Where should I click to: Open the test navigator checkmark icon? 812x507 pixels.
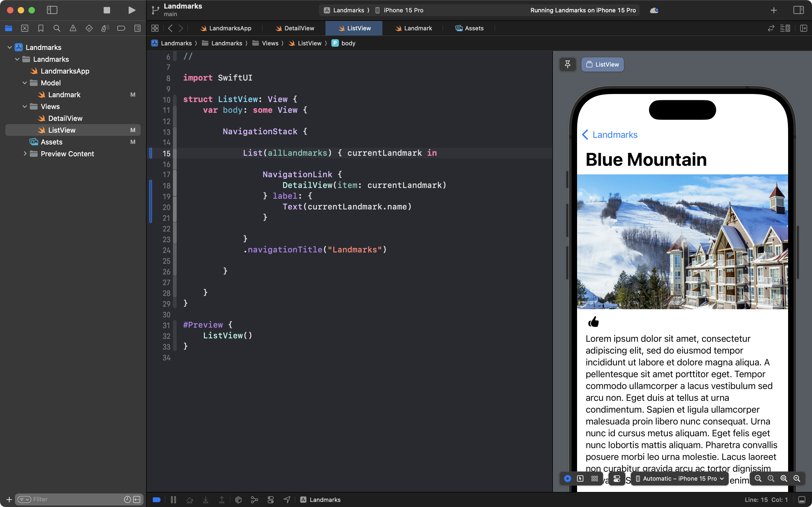(x=89, y=28)
